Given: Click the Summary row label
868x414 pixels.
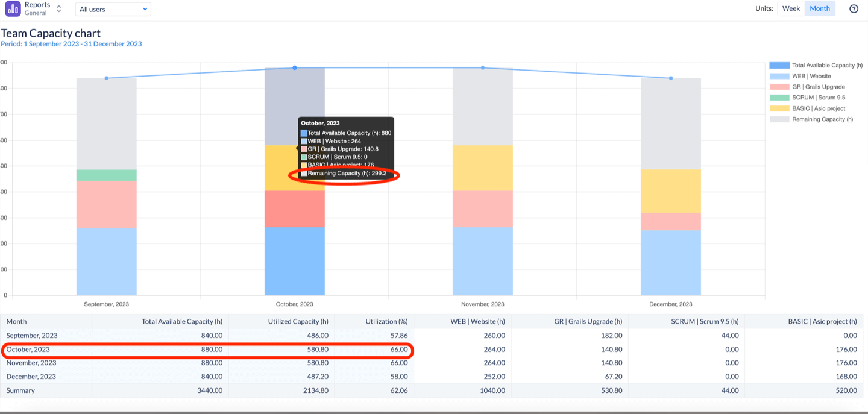Looking at the screenshot, I should 20,390.
